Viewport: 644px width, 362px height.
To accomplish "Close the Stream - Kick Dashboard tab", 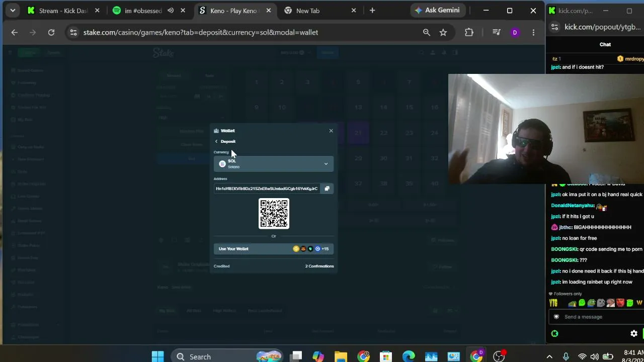I will pos(97,11).
